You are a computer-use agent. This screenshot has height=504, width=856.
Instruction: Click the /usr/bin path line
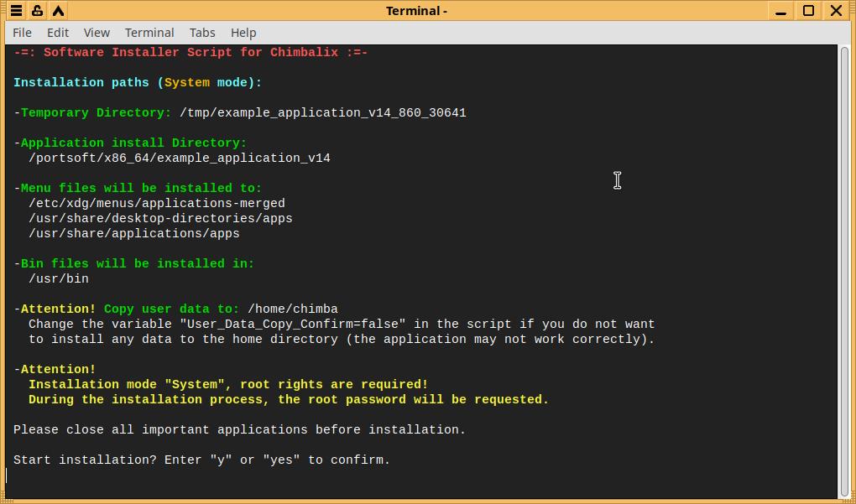tap(59, 279)
